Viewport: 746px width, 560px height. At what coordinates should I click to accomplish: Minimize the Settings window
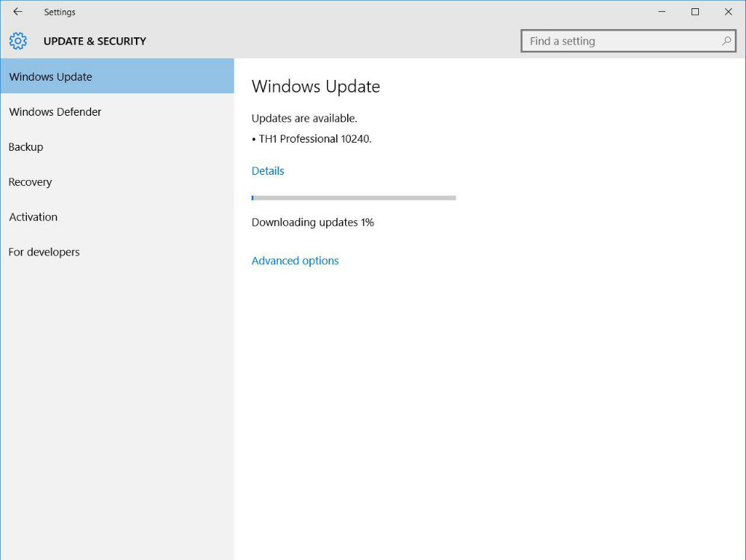[x=662, y=12]
